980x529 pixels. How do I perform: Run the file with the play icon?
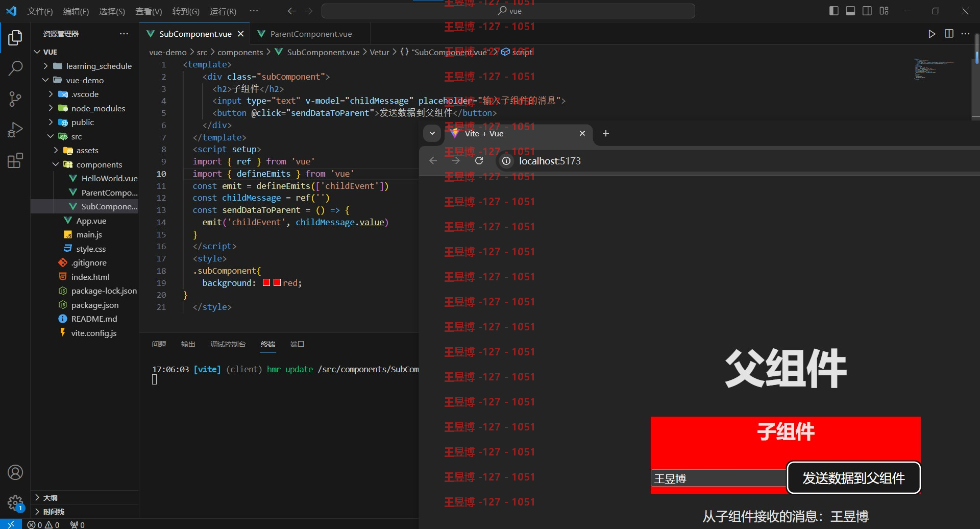tap(932, 34)
